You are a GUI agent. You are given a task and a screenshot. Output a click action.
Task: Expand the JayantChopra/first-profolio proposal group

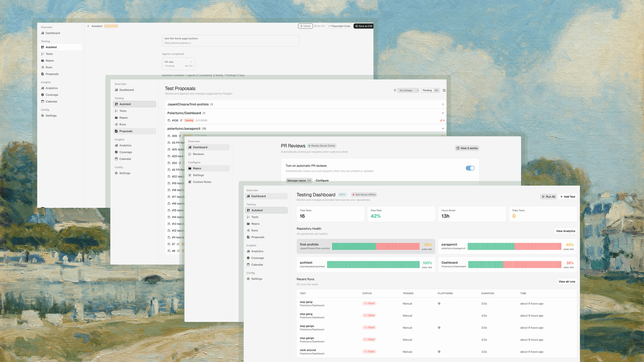point(443,104)
